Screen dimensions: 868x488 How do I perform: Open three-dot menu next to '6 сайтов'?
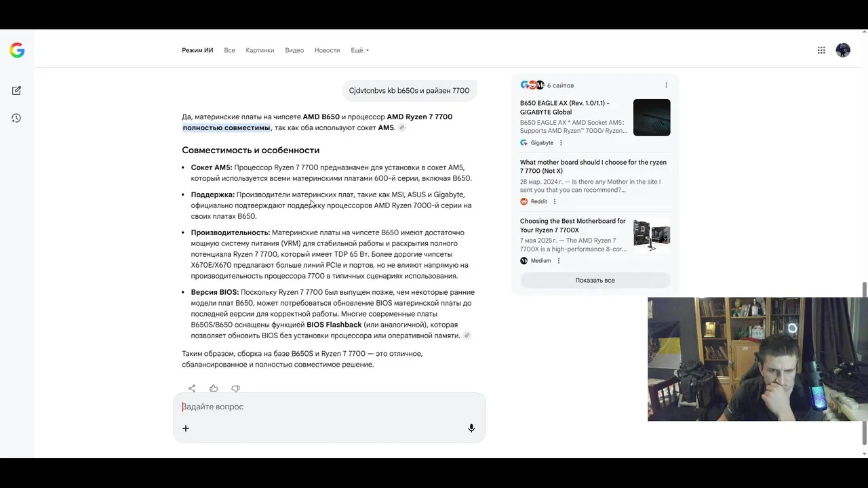[x=666, y=85]
